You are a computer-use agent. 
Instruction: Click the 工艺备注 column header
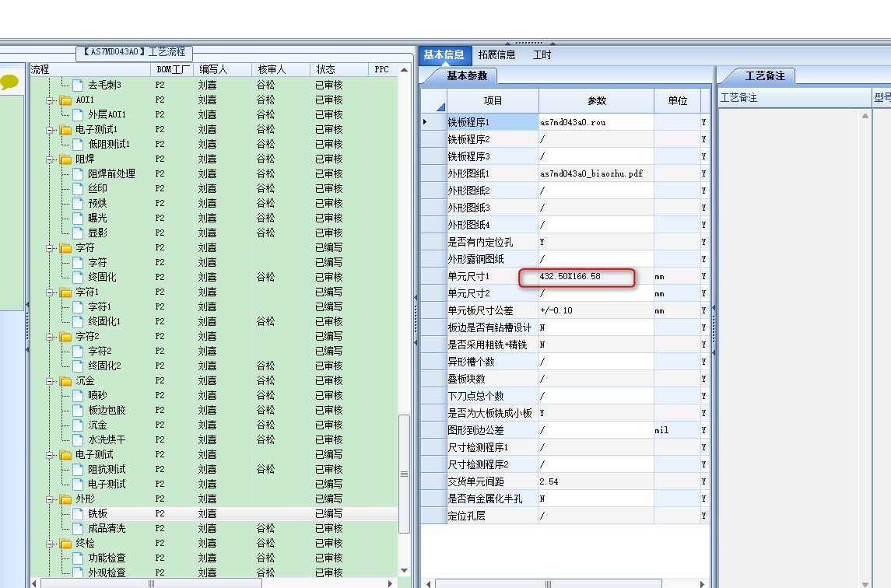pos(795,98)
